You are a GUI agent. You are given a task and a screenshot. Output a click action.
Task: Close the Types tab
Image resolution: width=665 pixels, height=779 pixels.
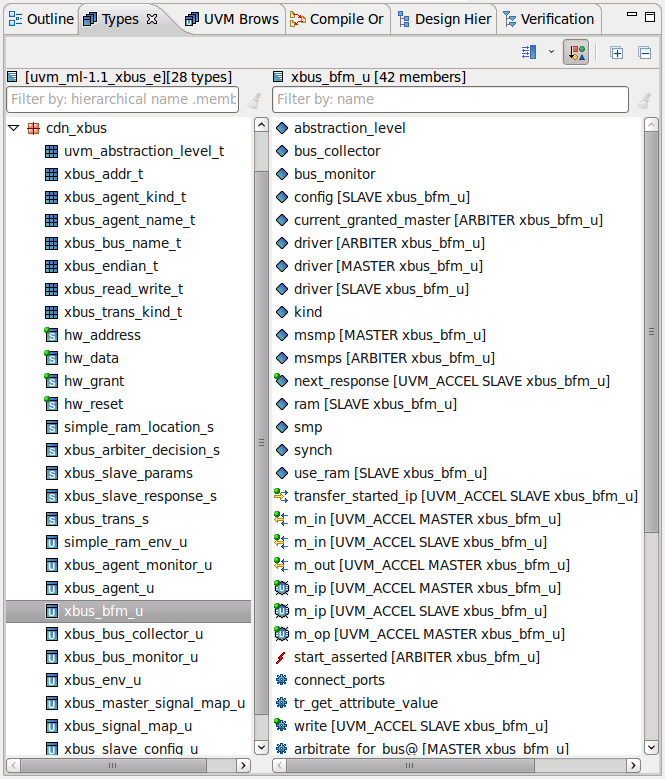(x=152, y=19)
